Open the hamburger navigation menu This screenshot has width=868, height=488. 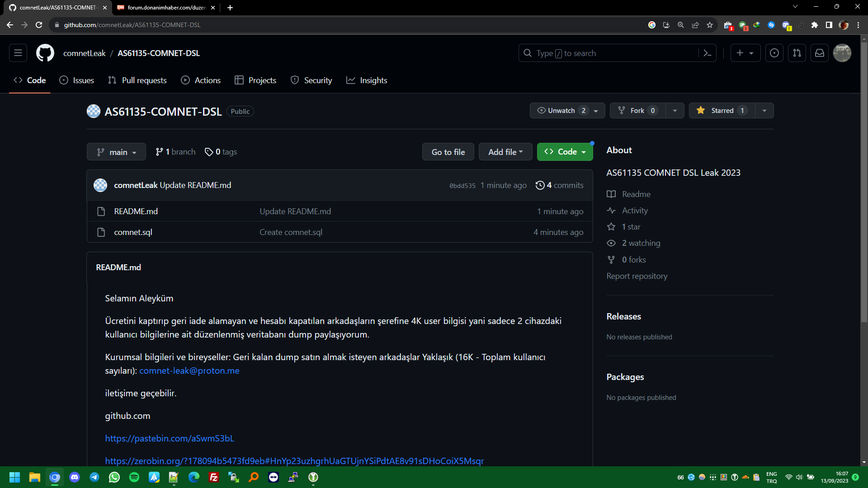pos(18,53)
